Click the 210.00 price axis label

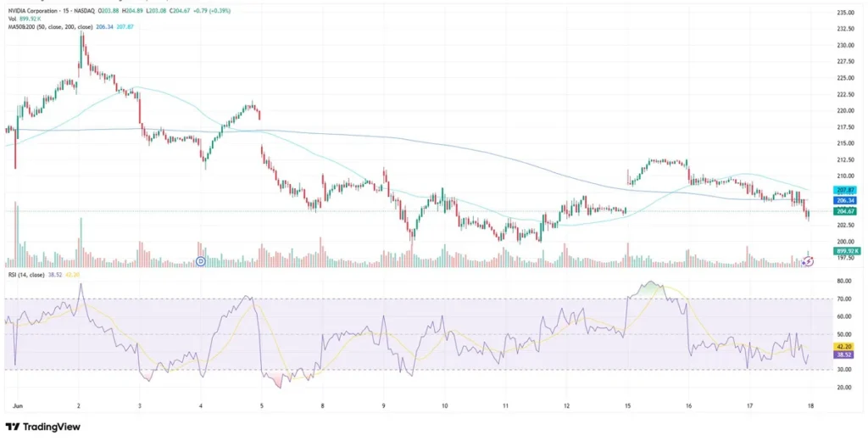tap(845, 176)
